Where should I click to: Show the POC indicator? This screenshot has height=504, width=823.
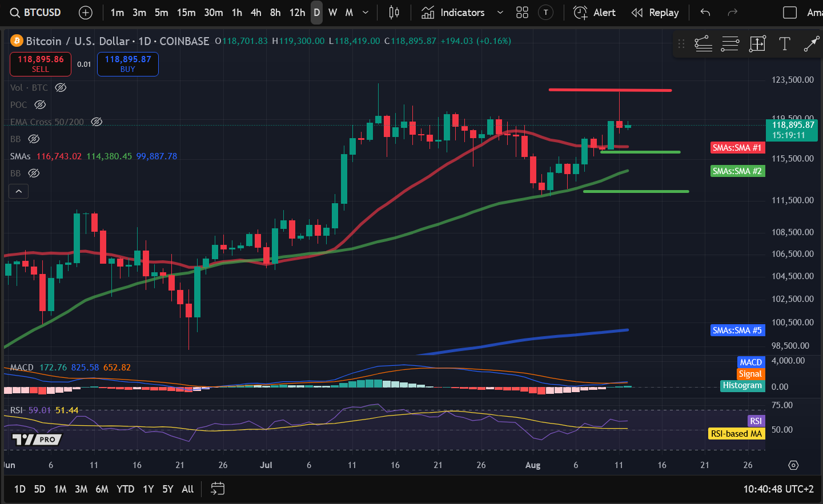pyautogui.click(x=40, y=104)
